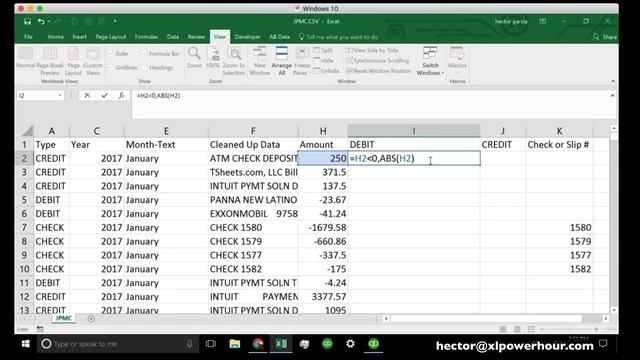640x360 pixels.
Task: Open Freeze Panes dropdown
Action: click(302, 61)
